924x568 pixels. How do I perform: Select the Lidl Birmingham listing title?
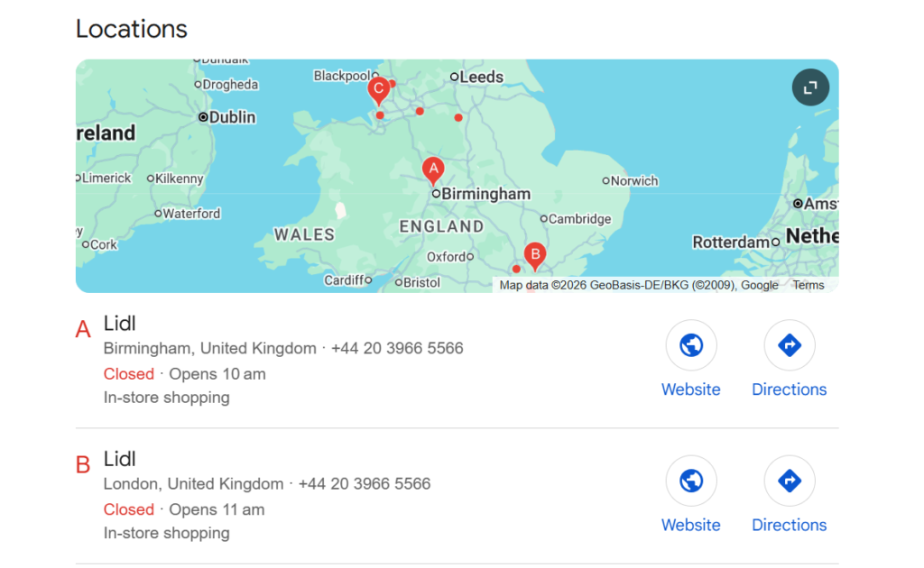[x=120, y=323]
